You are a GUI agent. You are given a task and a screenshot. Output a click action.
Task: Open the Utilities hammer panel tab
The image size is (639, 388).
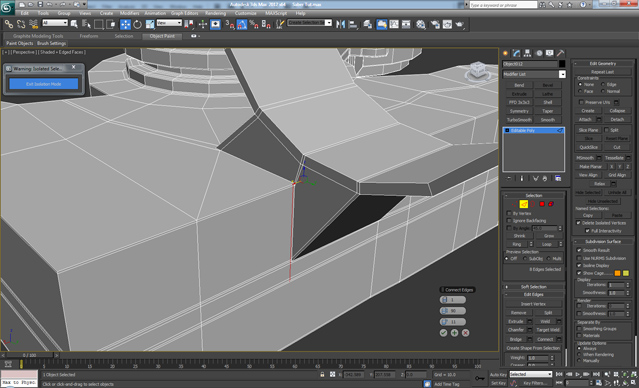click(561, 53)
